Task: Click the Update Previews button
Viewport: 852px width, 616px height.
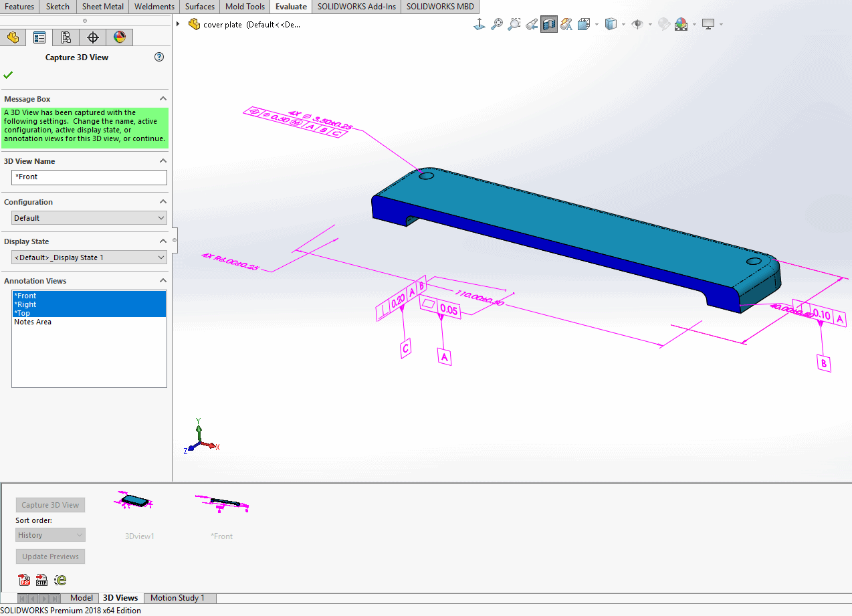Action: tap(50, 556)
